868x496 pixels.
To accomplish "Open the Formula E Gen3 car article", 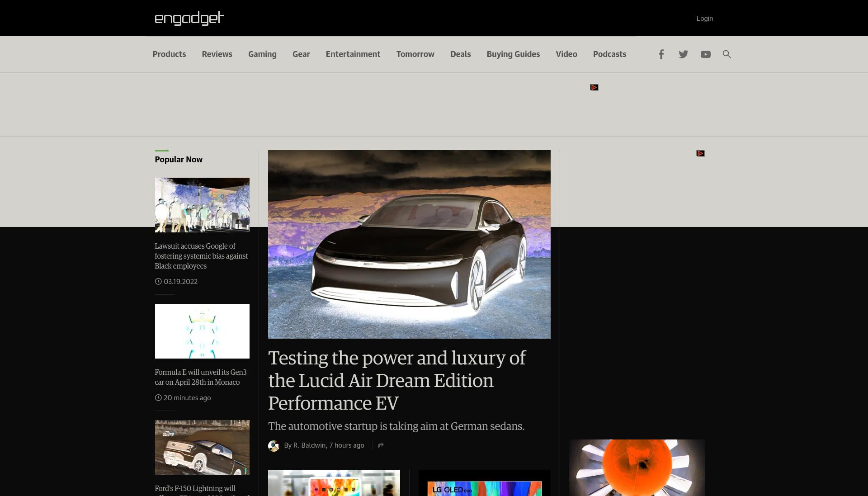I will coord(200,377).
